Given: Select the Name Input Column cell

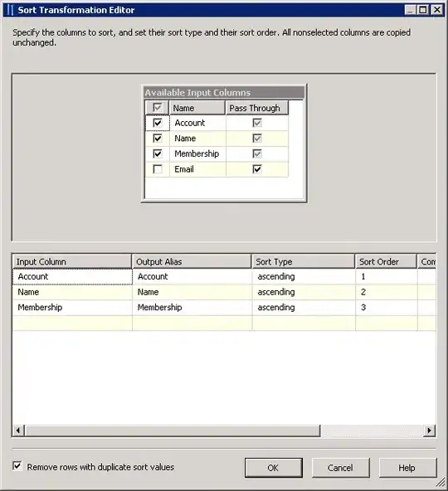Looking at the screenshot, I should (72, 292).
